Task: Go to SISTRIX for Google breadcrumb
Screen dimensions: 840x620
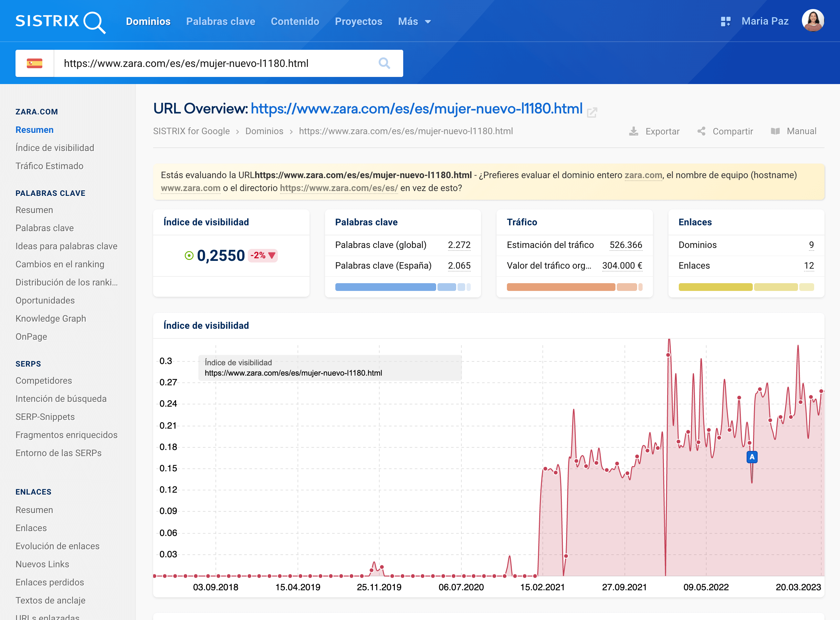Action: [x=191, y=131]
